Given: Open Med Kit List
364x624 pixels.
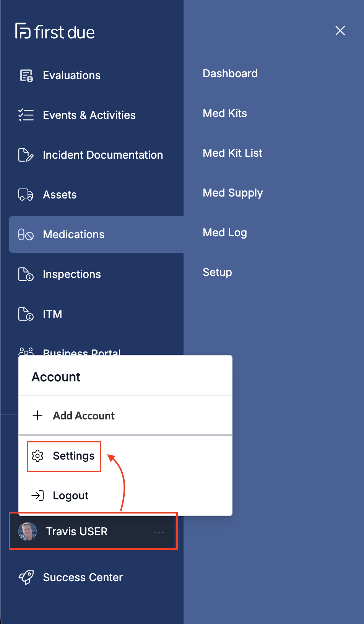Looking at the screenshot, I should (232, 153).
